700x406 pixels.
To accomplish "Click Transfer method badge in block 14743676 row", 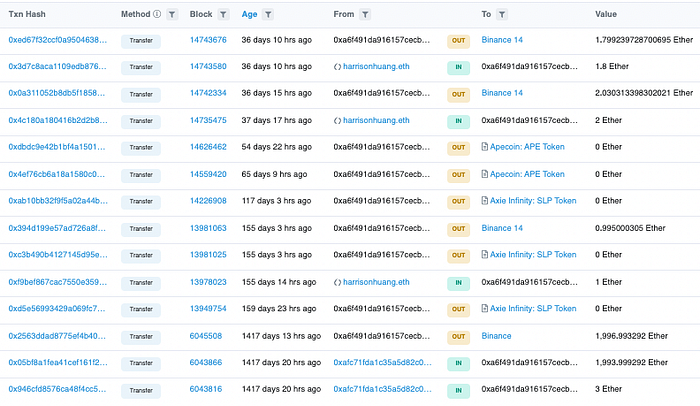I will click(141, 41).
